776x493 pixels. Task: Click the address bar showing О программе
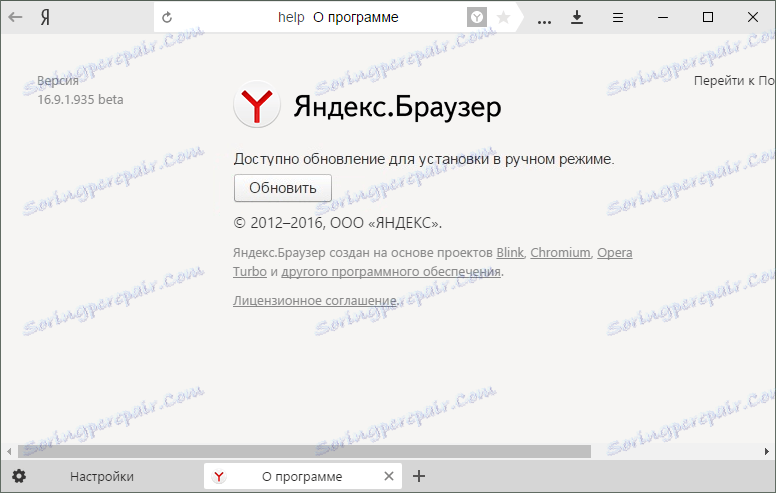(x=338, y=17)
